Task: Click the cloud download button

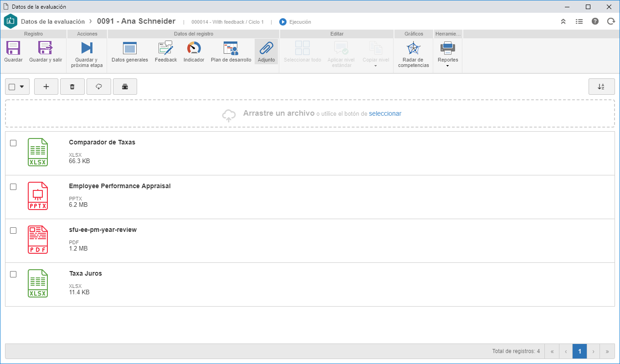Action: pyautogui.click(x=99, y=87)
